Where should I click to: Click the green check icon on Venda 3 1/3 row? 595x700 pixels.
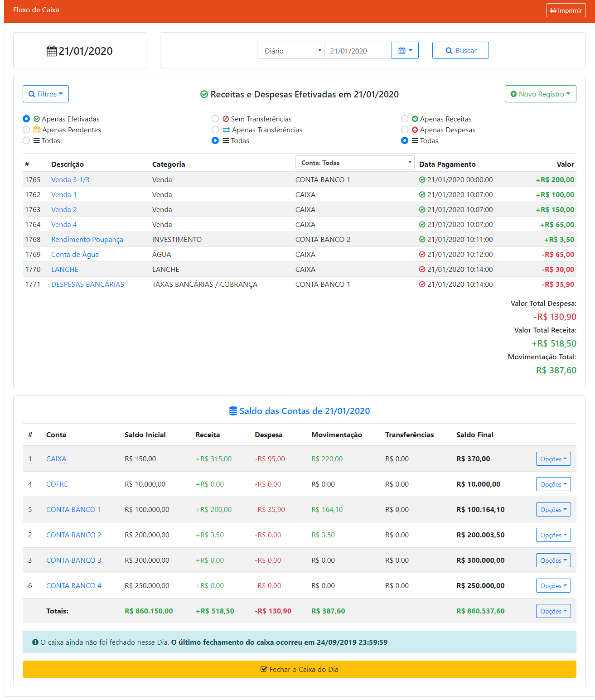[x=422, y=180]
